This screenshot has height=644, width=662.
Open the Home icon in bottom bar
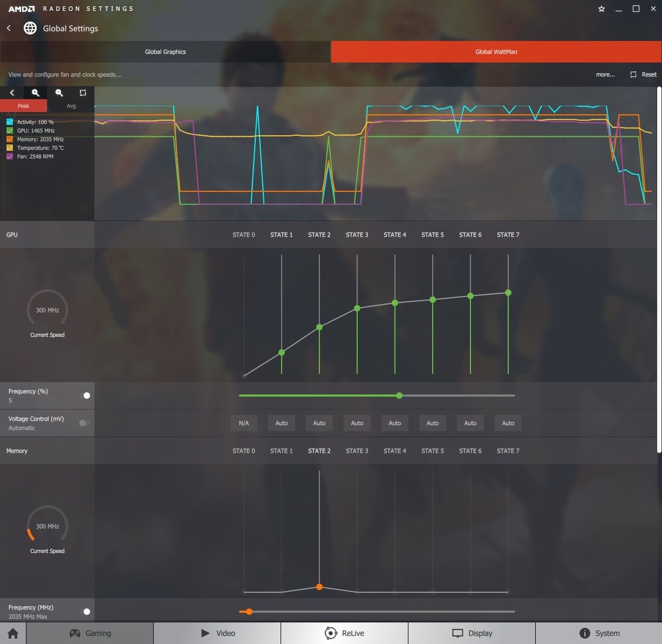[x=12, y=633]
